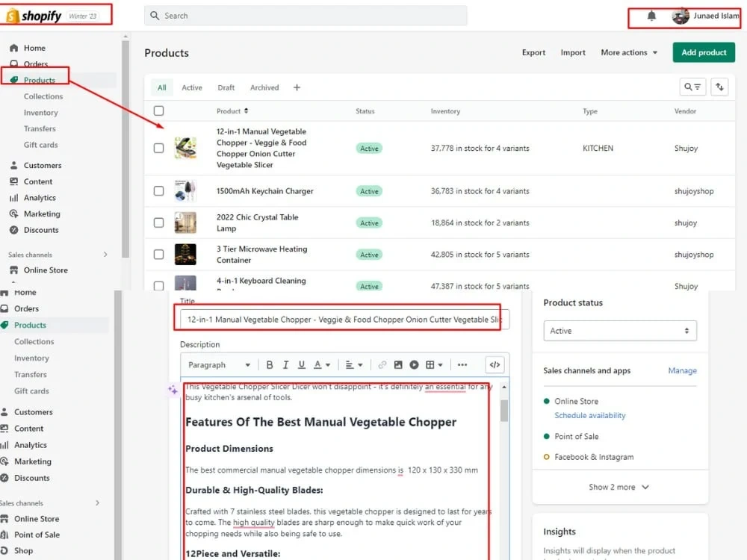The image size is (747, 560).
Task: Open Collections in upper sidebar
Action: tap(43, 96)
